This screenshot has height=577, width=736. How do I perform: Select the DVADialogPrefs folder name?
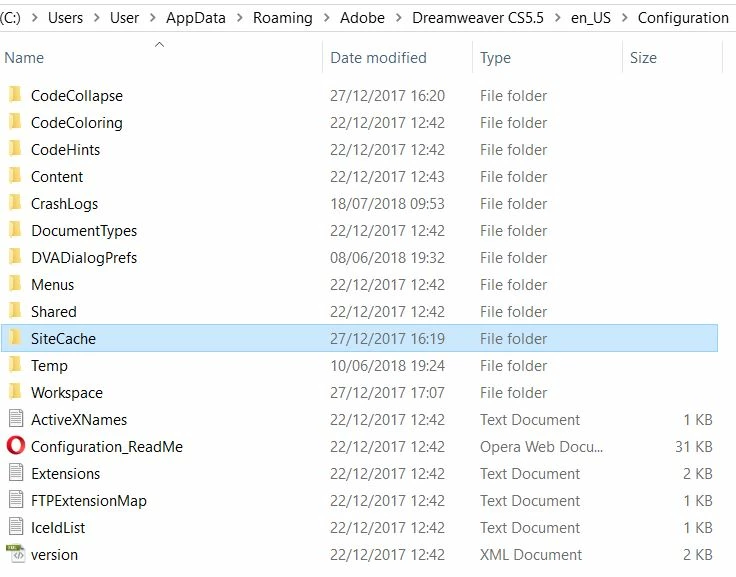point(84,258)
